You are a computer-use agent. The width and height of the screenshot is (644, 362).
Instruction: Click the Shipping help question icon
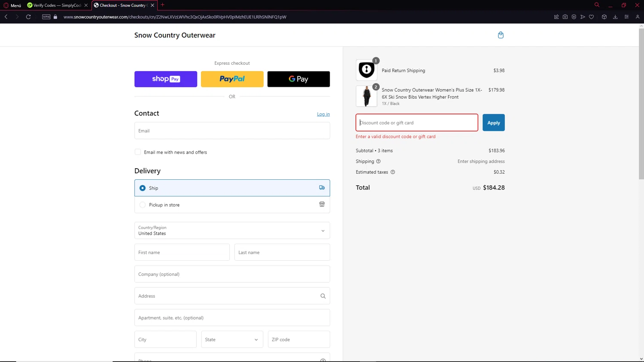pyautogui.click(x=378, y=161)
